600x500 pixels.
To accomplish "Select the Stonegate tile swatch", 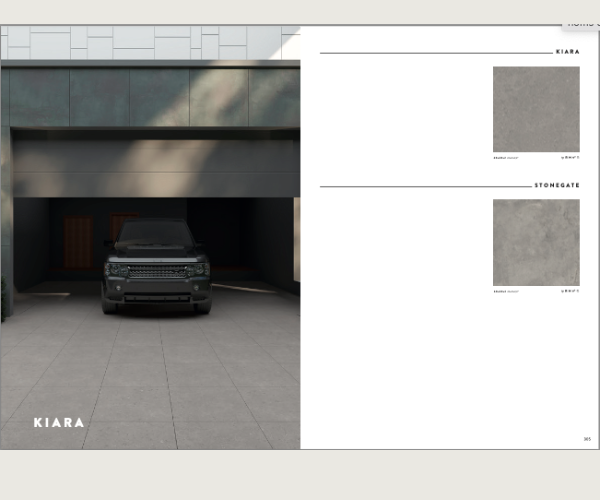I will pyautogui.click(x=536, y=242).
